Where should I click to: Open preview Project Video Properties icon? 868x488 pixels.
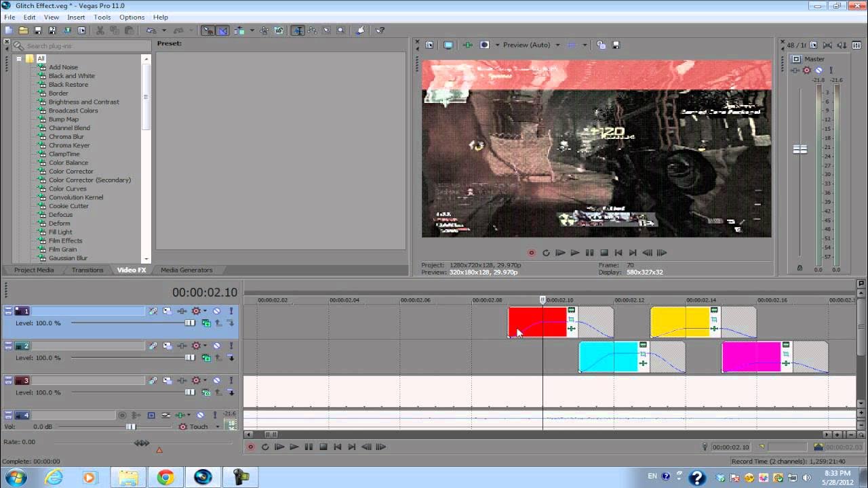[429, 45]
